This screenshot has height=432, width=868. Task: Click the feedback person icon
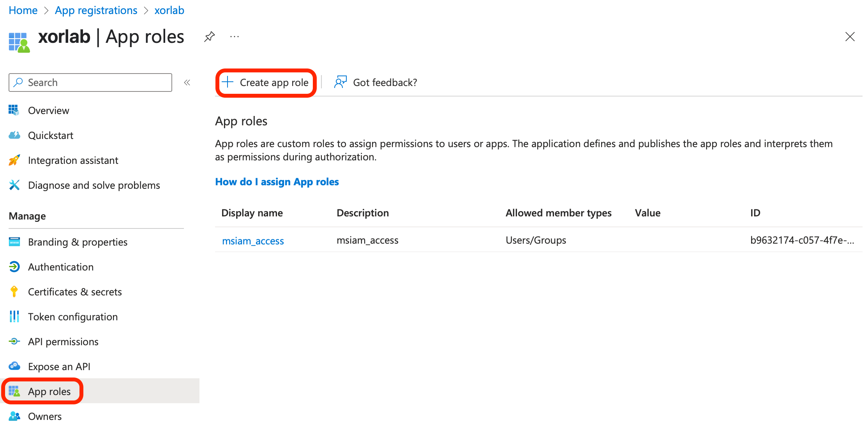340,82
